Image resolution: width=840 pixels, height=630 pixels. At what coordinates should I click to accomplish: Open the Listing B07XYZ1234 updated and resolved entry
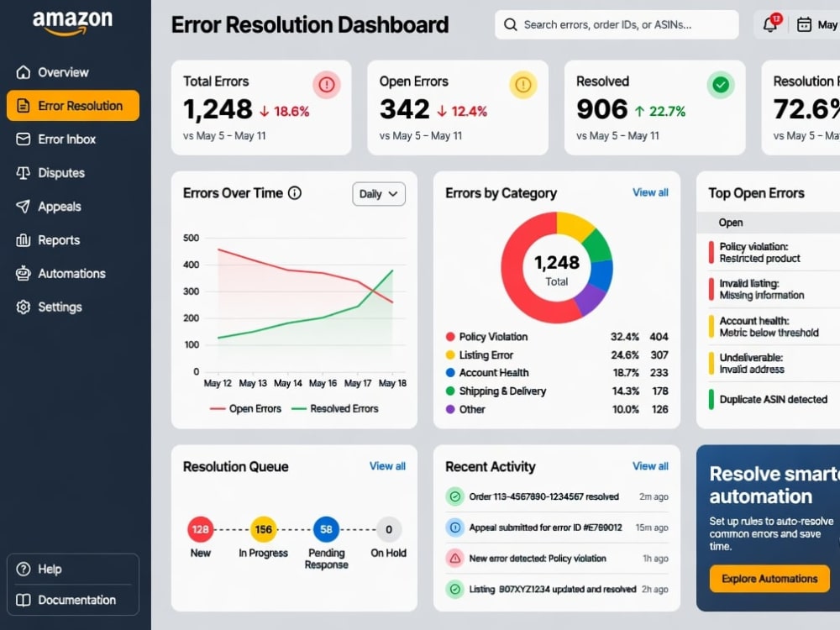[x=557, y=590]
